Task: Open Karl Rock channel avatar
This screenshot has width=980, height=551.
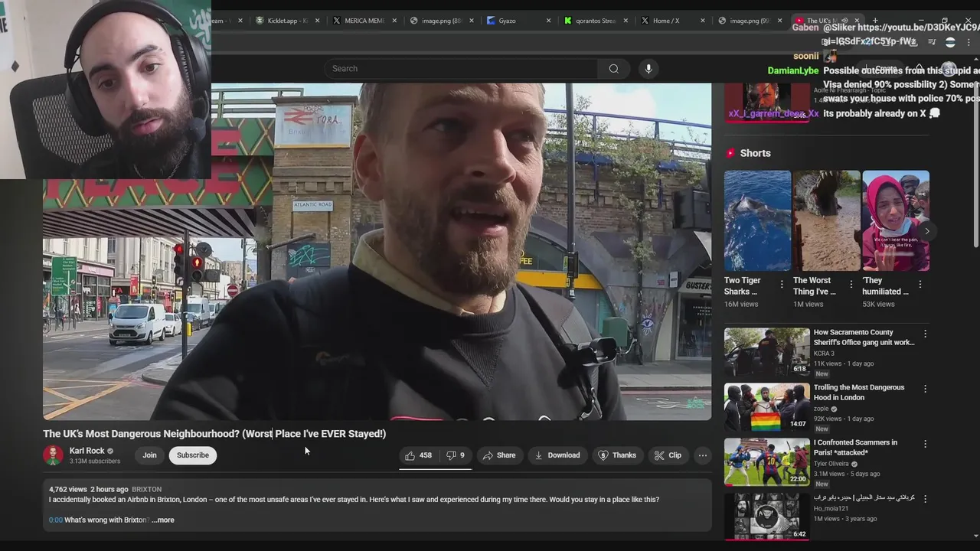Action: (x=53, y=455)
